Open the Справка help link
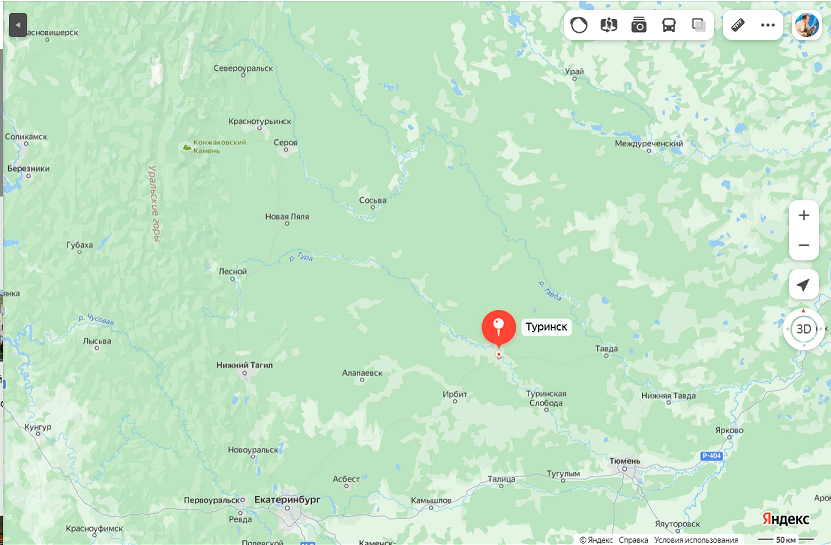This screenshot has height=545, width=831. (633, 540)
